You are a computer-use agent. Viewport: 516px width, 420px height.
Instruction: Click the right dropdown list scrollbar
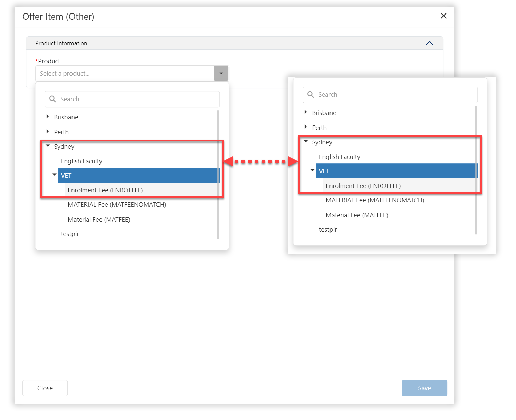(476, 170)
